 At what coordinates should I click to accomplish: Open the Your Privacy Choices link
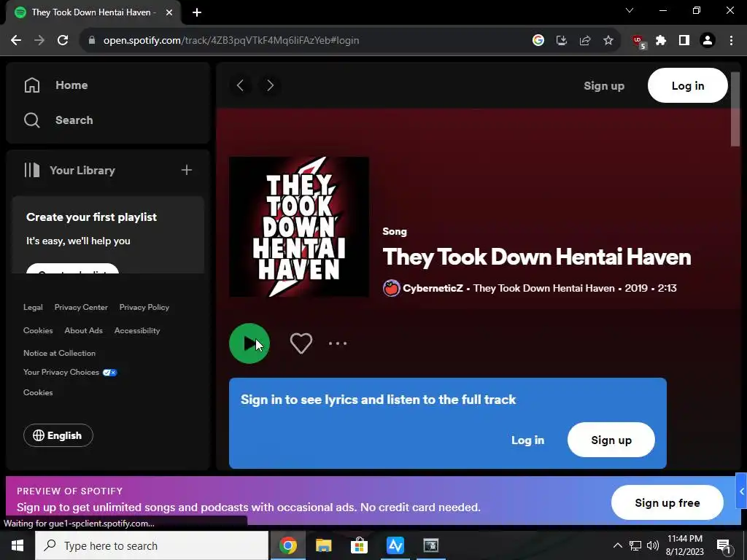click(61, 372)
